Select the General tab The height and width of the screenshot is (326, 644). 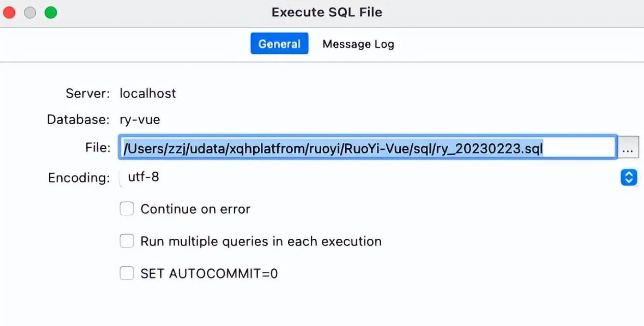coord(279,44)
